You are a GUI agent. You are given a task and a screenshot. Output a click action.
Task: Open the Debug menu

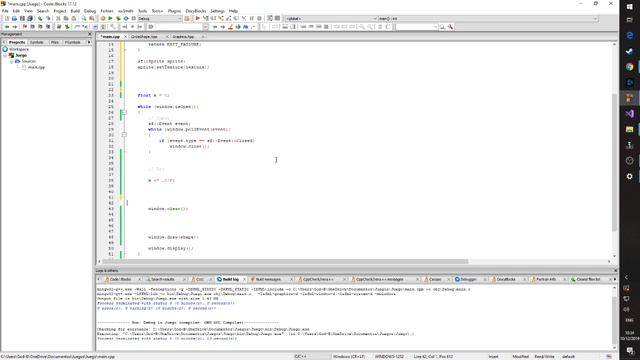pos(90,11)
